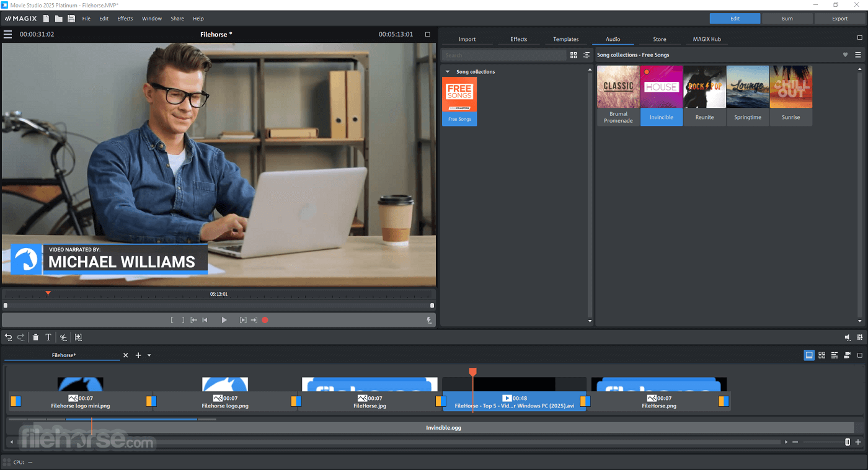The height and width of the screenshot is (470, 868).
Task: Close the Filehorse movie tab
Action: click(x=126, y=355)
